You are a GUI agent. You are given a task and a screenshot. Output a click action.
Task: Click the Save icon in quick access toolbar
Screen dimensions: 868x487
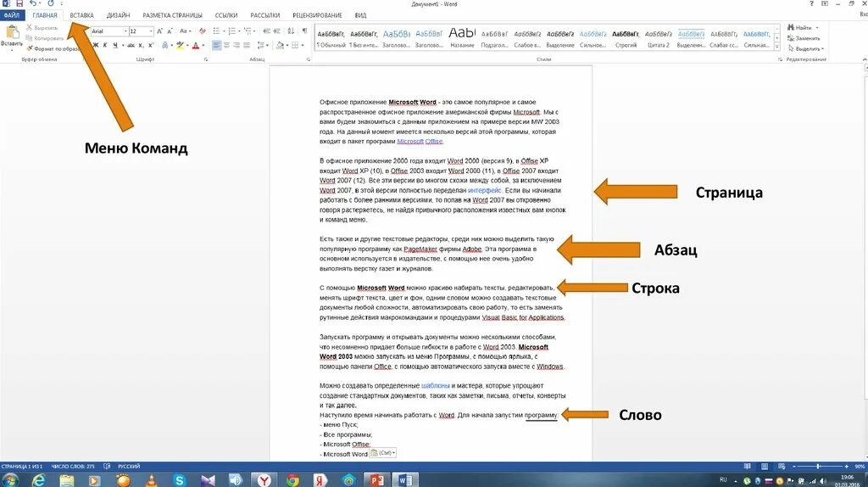pyautogui.click(x=19, y=4)
